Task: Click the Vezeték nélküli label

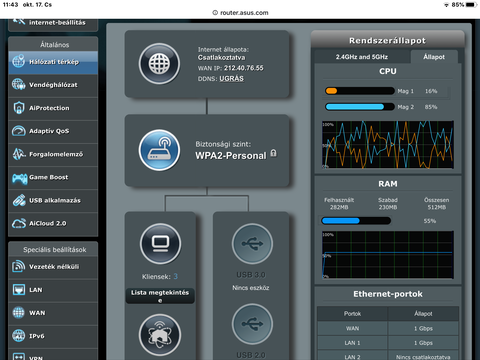Action: [54, 267]
